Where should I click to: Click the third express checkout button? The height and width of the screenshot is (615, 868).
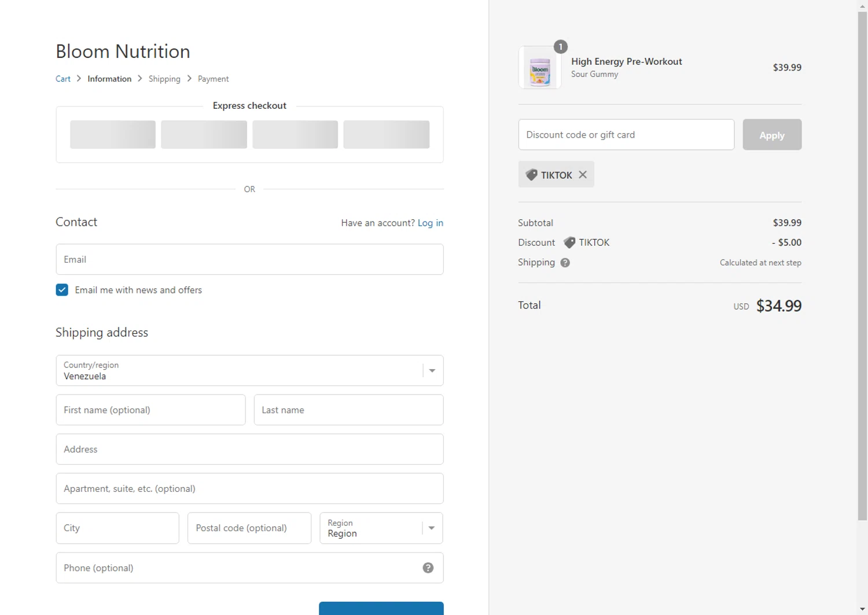295,134
